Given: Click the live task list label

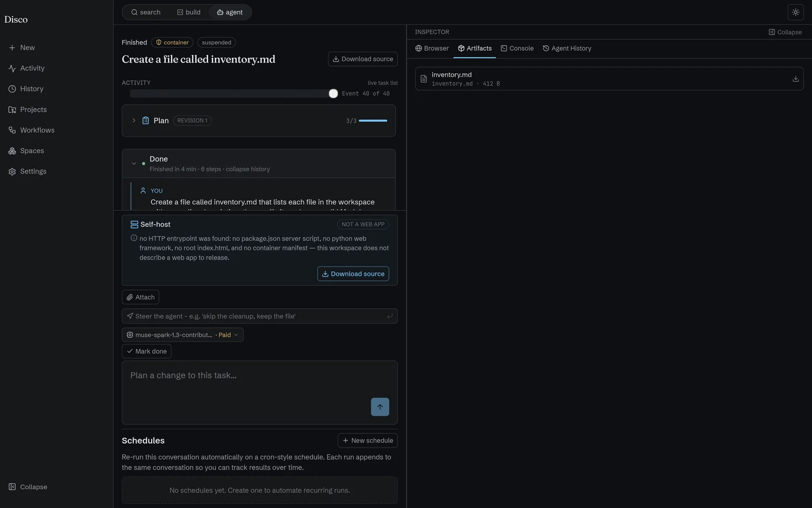Looking at the screenshot, I should pyautogui.click(x=383, y=83).
